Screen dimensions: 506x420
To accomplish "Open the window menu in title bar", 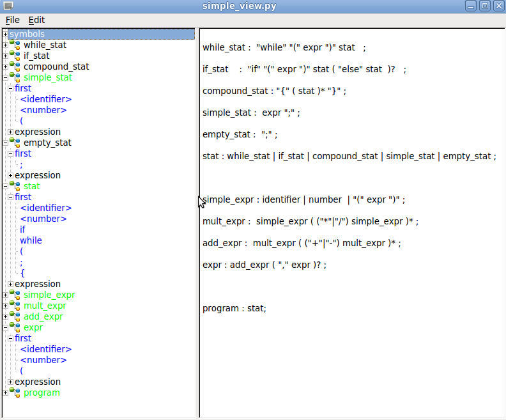I will [x=8, y=6].
